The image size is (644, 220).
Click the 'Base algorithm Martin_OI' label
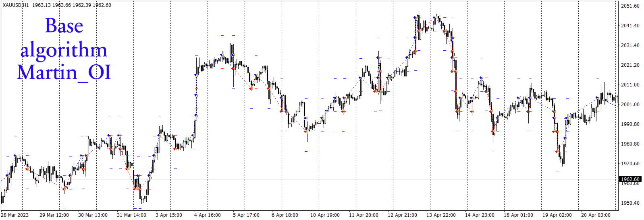[64, 49]
